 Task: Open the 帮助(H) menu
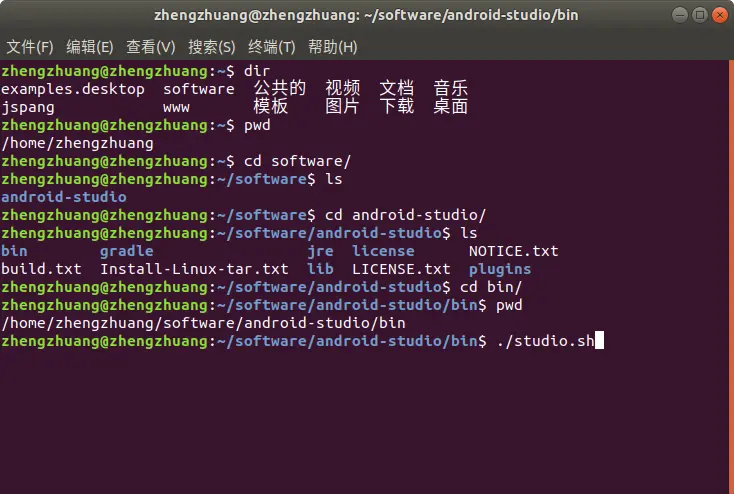pyautogui.click(x=332, y=47)
